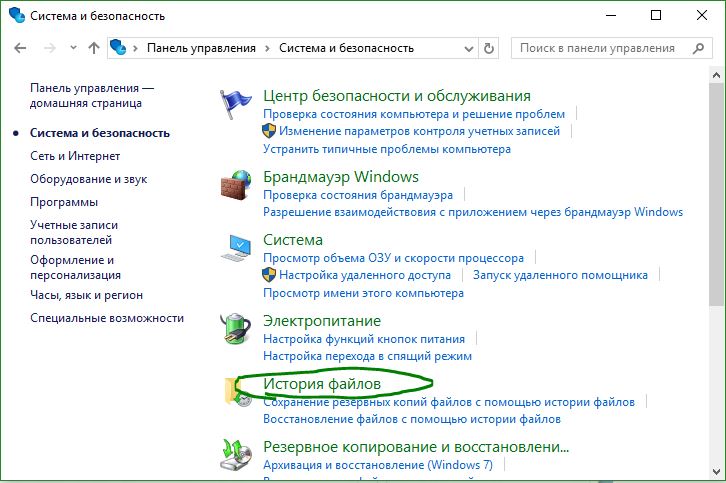Select Программы category in left pane
The height and width of the screenshot is (483, 726).
coord(64,202)
